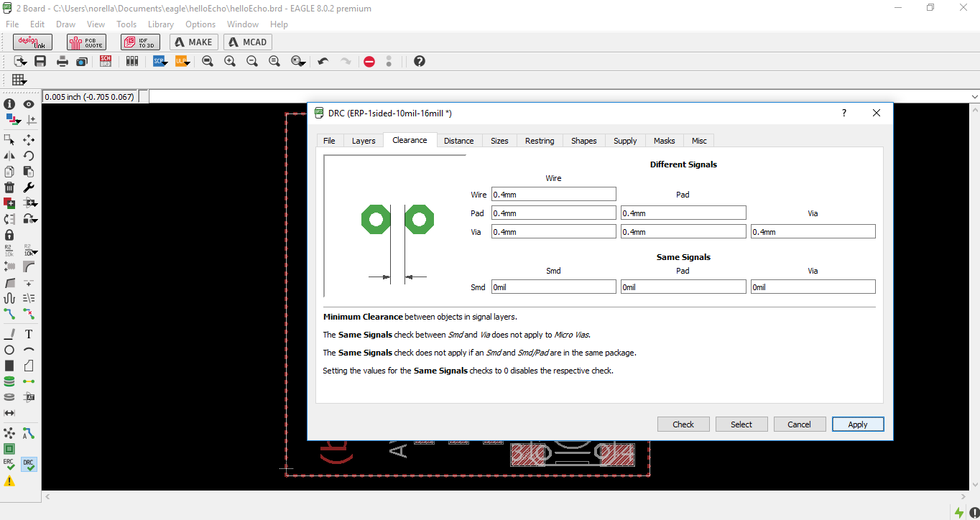
Task: Click the Save icon in toolbar
Action: pyautogui.click(x=40, y=61)
